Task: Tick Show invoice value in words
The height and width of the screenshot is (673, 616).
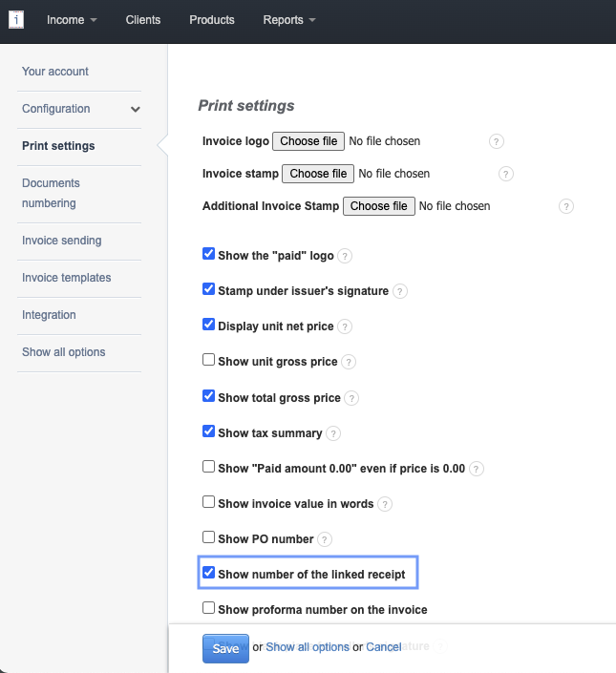Action: pos(209,502)
